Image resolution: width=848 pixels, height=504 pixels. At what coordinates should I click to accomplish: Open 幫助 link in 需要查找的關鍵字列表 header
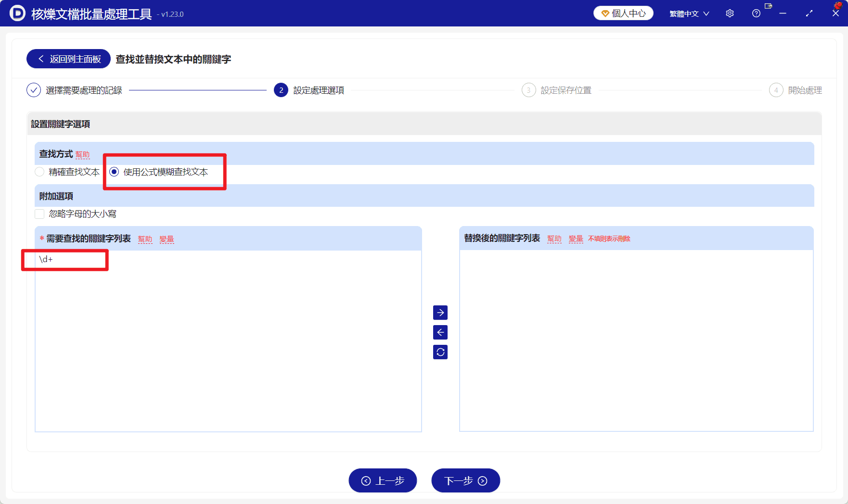[x=145, y=239]
